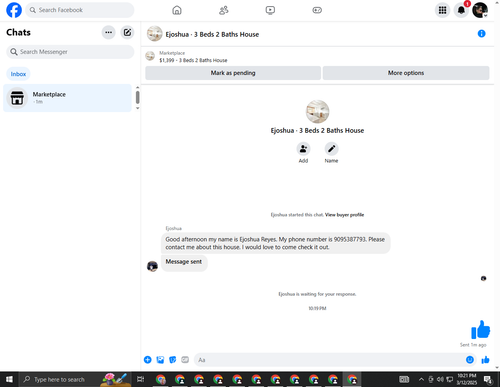This screenshot has width=500, height=387.
Task: Open the Menu grid icon
Action: (442, 10)
